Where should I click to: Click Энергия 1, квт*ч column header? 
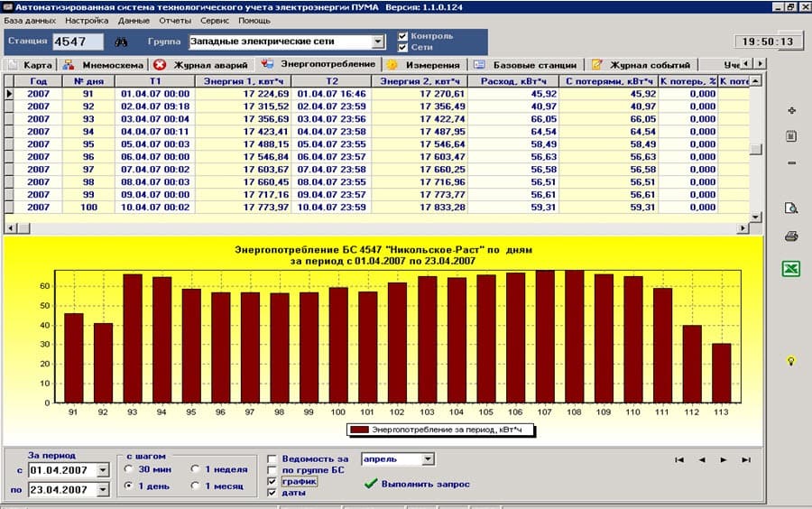point(244,81)
